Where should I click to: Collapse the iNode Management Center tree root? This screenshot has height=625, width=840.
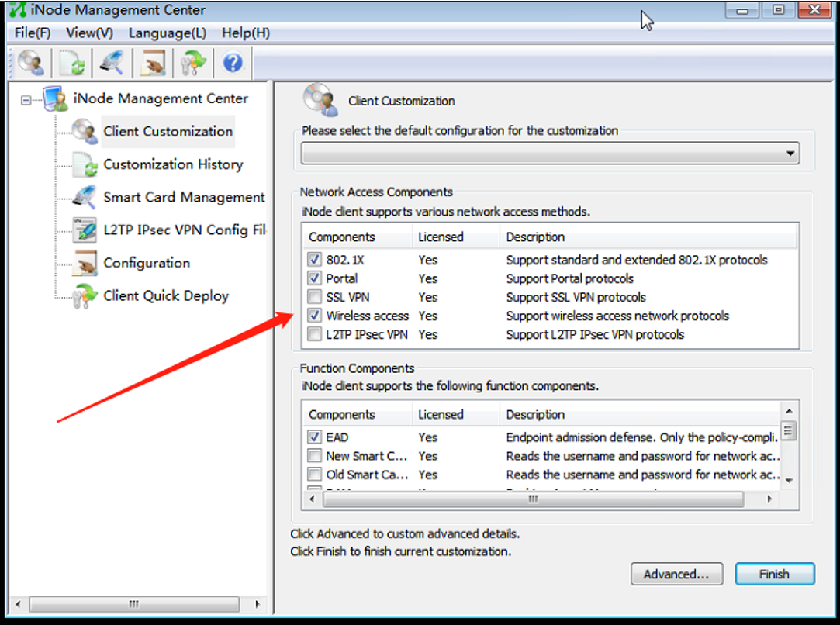(26, 99)
